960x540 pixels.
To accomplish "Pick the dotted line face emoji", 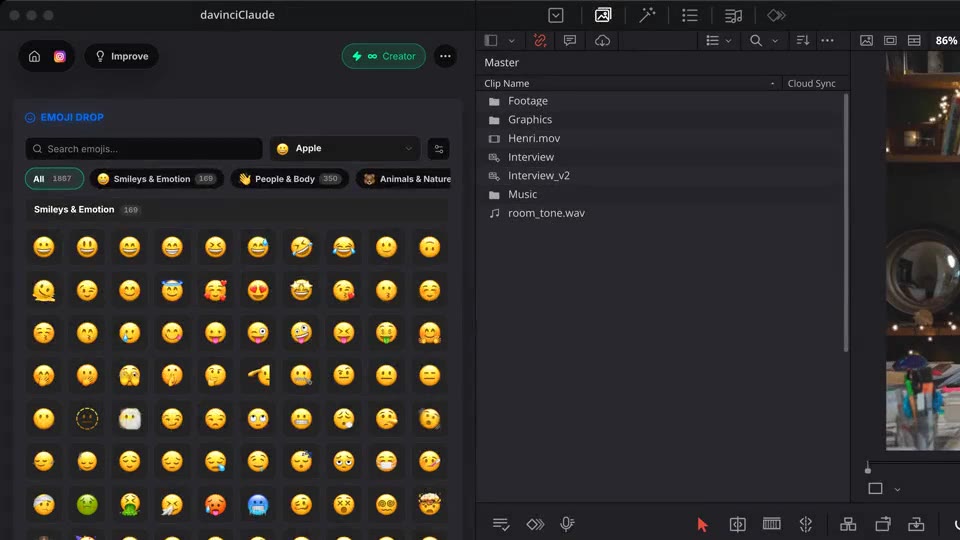I will point(87,419).
